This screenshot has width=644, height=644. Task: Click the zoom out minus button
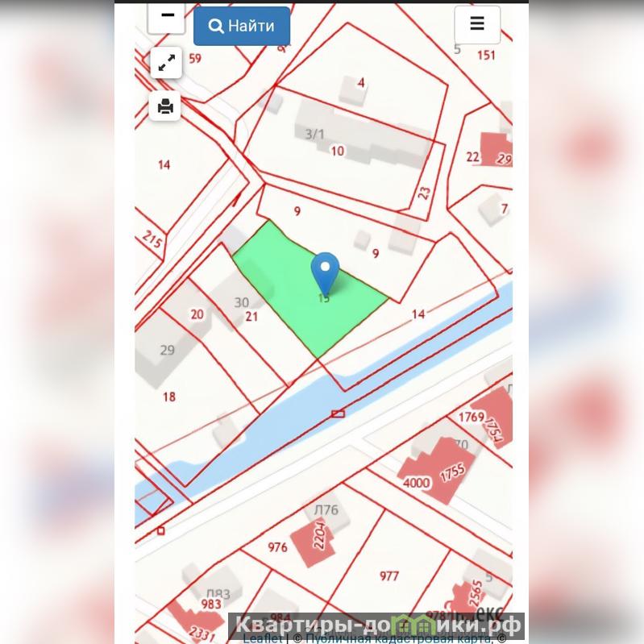[x=166, y=18]
